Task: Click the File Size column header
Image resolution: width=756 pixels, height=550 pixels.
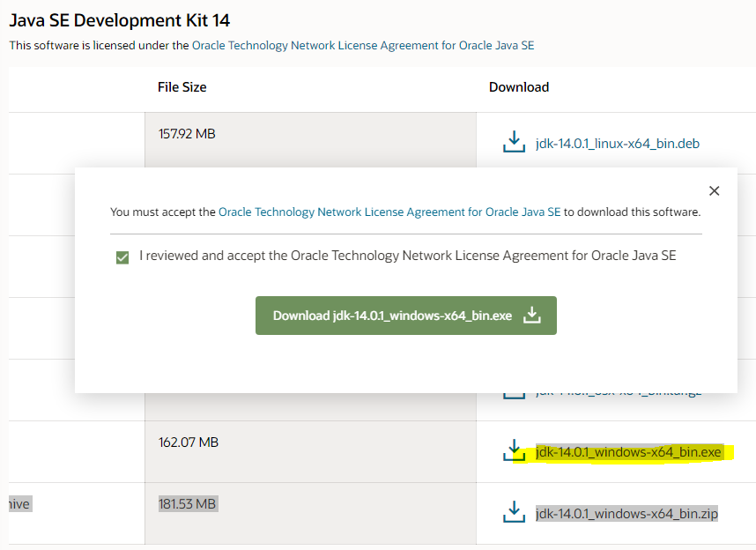Action: [182, 87]
